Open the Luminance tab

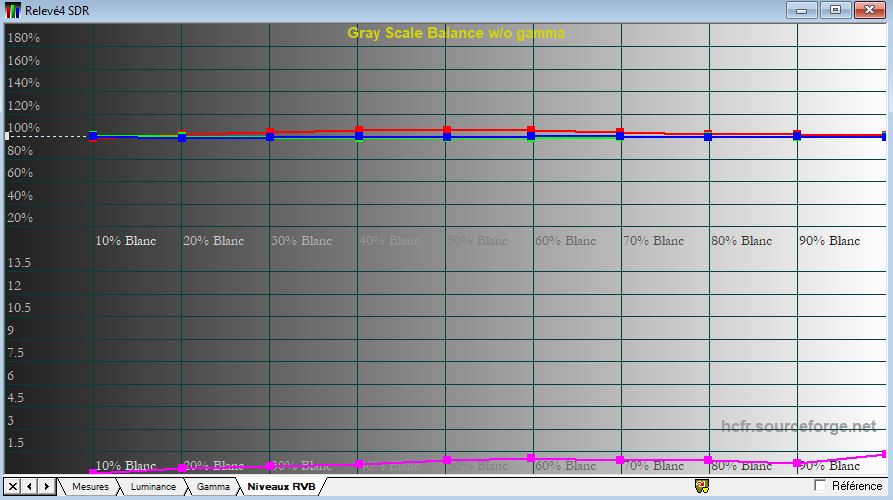(x=153, y=487)
